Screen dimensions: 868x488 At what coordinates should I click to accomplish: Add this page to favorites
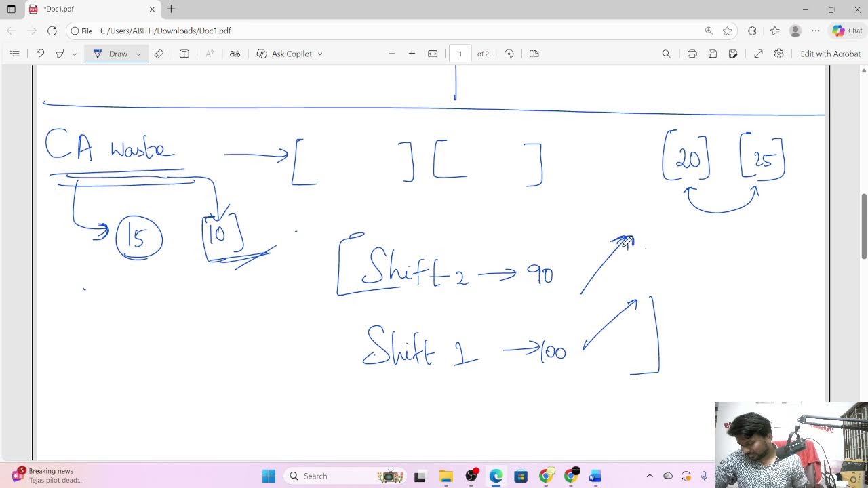pyautogui.click(x=728, y=30)
